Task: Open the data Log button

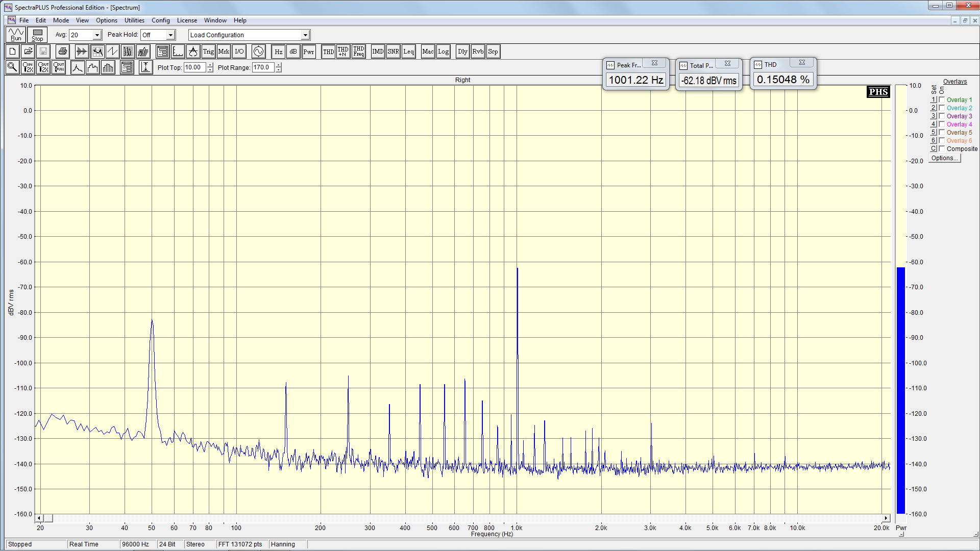Action: point(444,52)
